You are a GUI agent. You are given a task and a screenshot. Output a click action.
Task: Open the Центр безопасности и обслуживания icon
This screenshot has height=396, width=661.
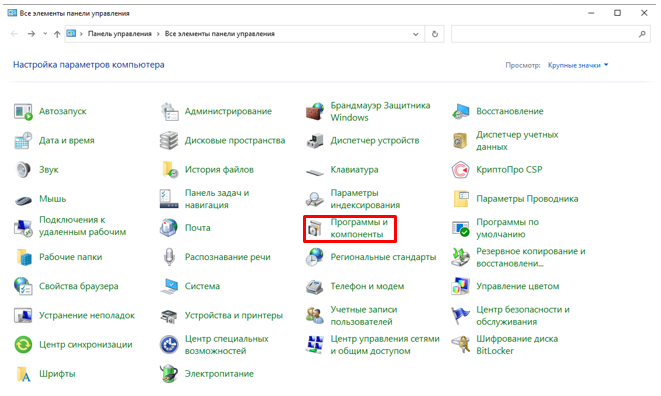click(461, 315)
